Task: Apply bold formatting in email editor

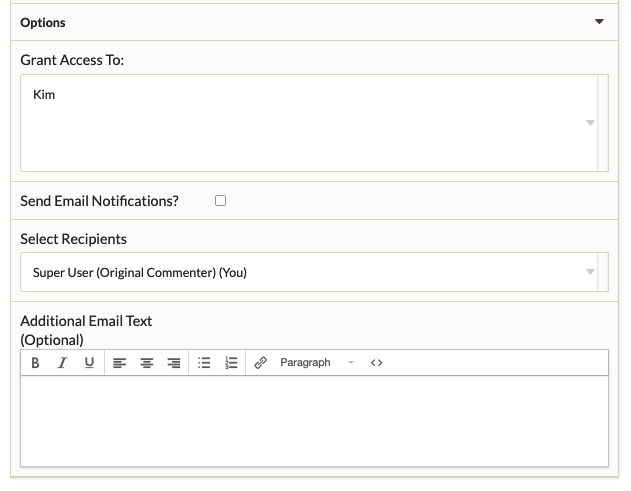Action: [35, 363]
